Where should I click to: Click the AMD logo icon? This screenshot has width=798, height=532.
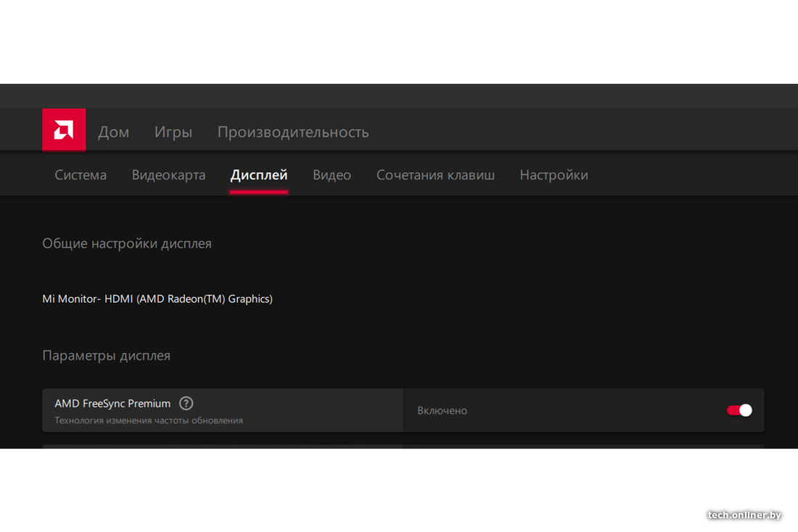pyautogui.click(x=64, y=130)
